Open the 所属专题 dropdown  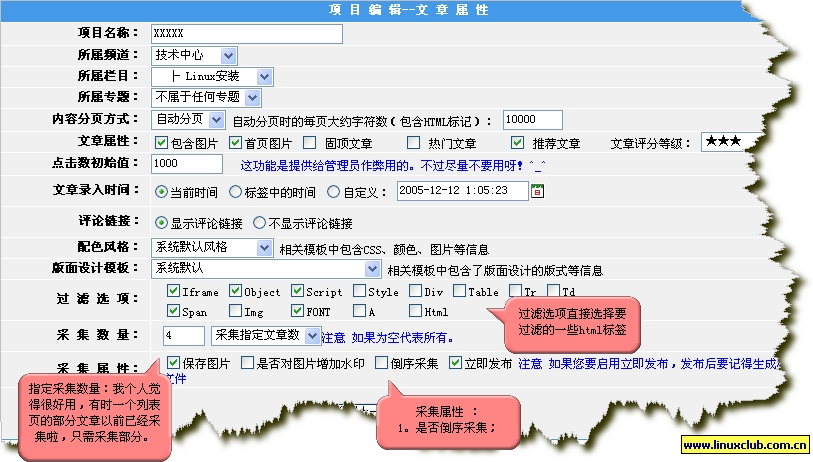click(206, 97)
